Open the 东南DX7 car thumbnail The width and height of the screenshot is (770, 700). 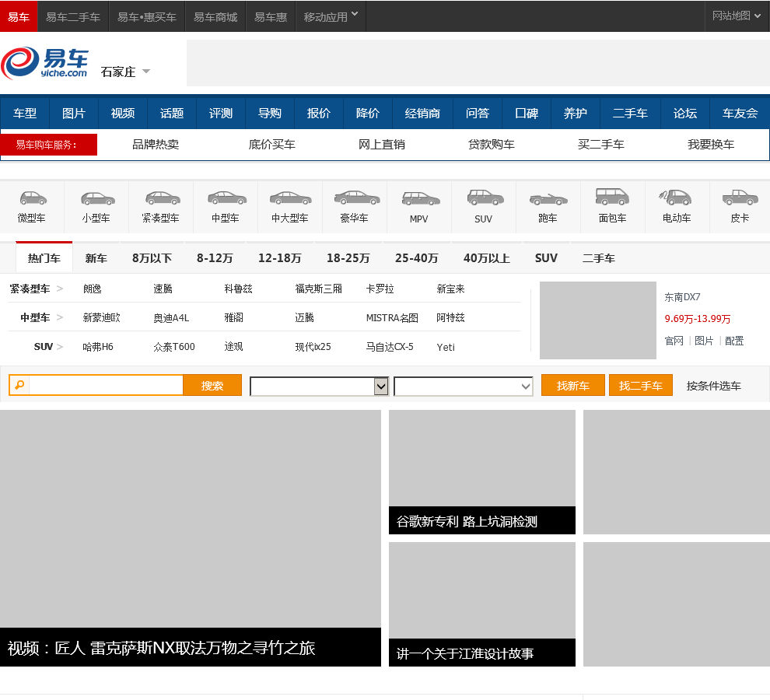[597, 320]
